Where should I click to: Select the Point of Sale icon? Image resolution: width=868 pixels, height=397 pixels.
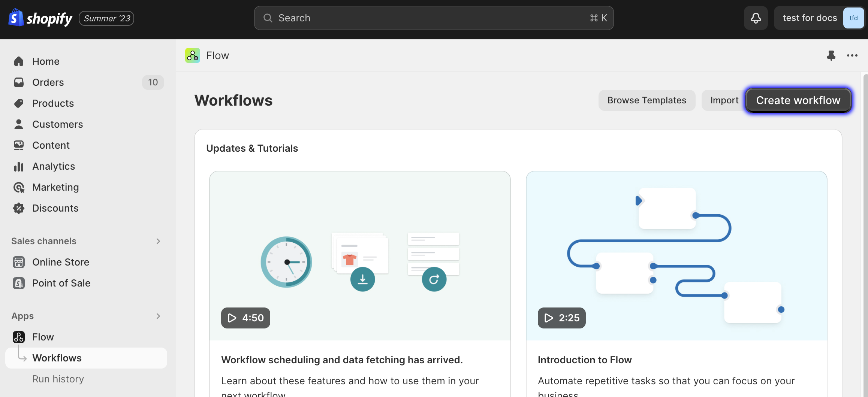19,283
